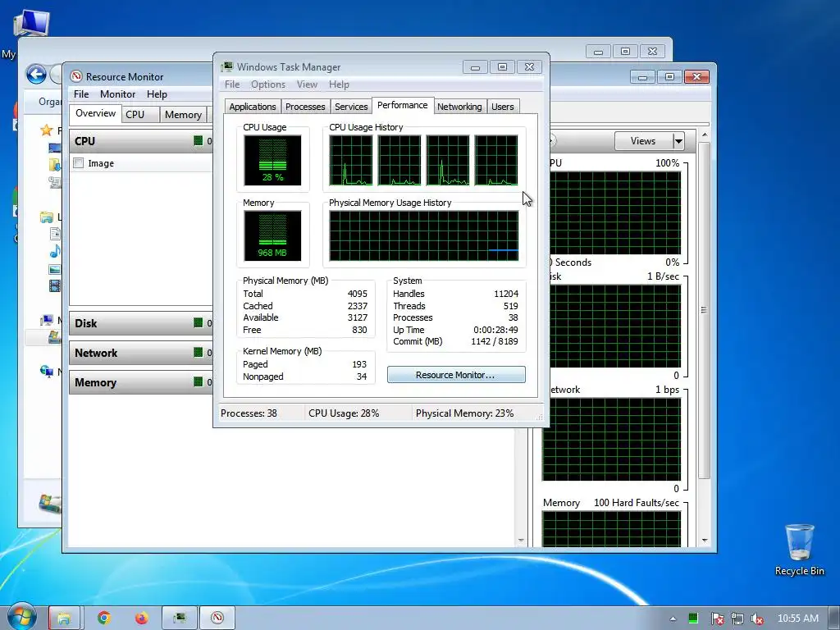Viewport: 840px width, 630px height.
Task: Tick the Image column checkbox in the CPU list
Action: 79,163
